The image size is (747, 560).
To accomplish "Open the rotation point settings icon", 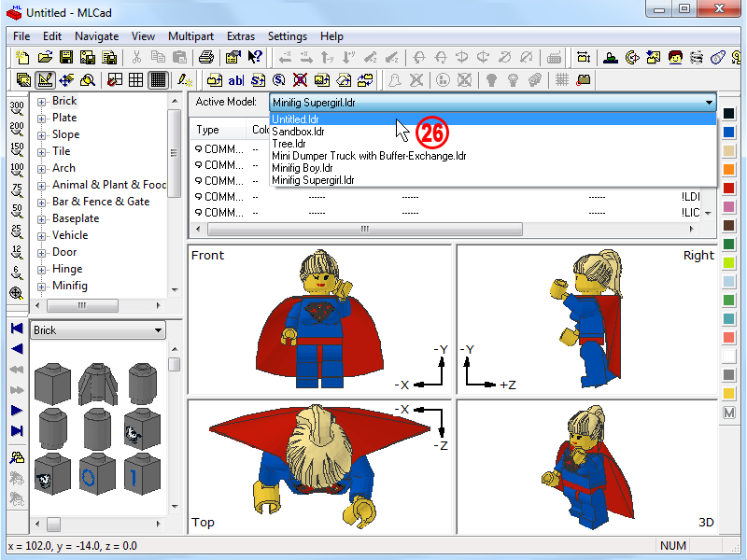I will (632, 58).
